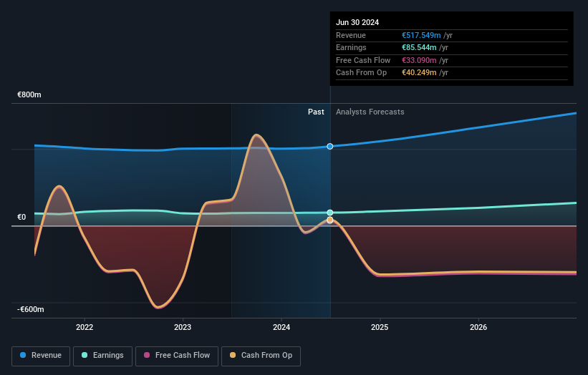Image resolution: width=588 pixels, height=375 pixels.
Task: Click the orange Cash From Op legend dot
Action: click(233, 355)
